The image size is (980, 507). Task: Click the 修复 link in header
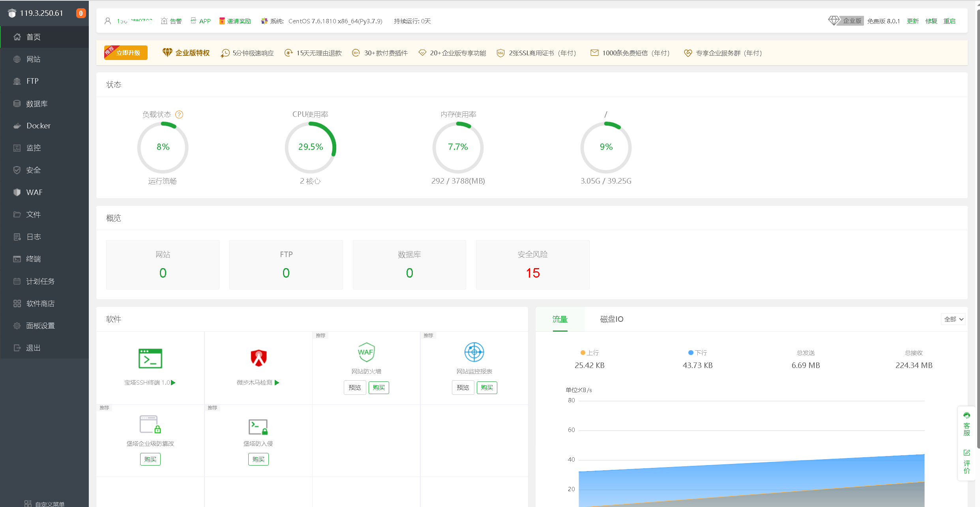(x=931, y=21)
